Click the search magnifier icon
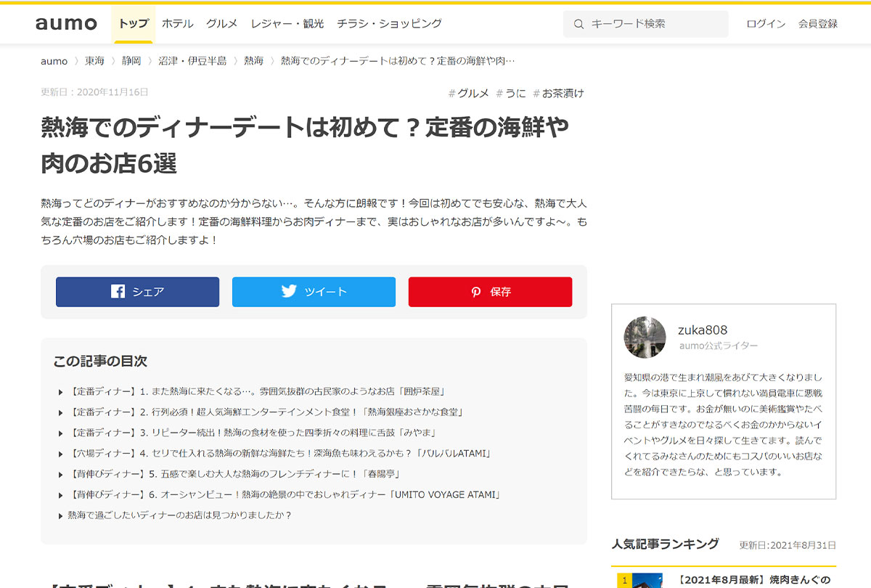 tap(578, 24)
